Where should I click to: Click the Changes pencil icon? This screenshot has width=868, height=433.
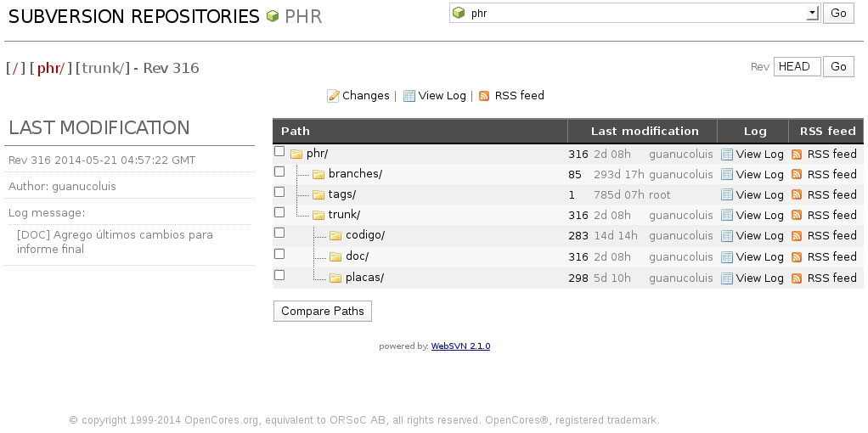pos(333,96)
